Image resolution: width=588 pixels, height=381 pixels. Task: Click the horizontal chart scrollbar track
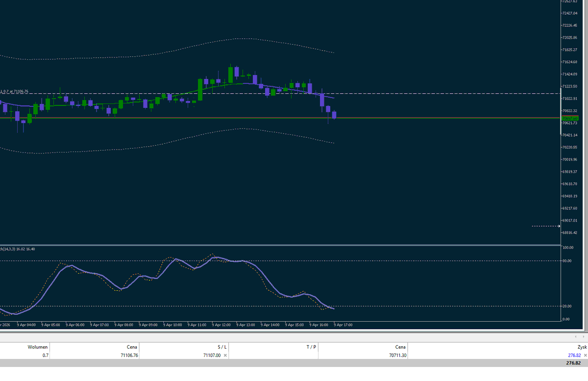[294, 337]
